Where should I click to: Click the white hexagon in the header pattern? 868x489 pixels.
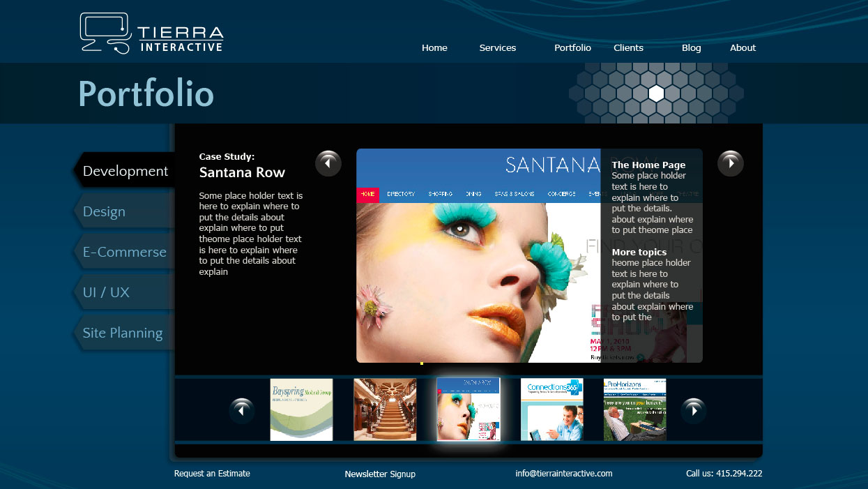(x=656, y=93)
